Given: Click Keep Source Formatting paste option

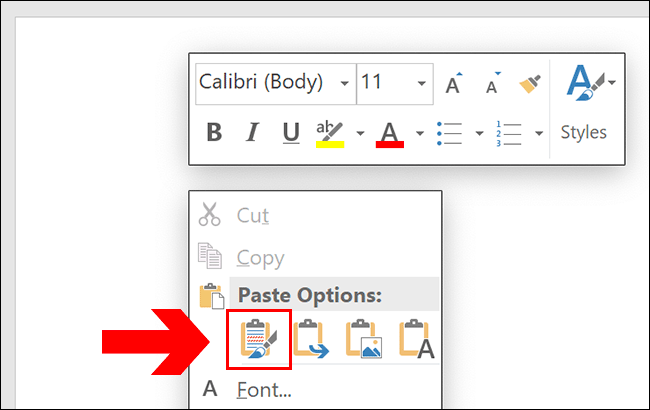Looking at the screenshot, I should (x=260, y=339).
